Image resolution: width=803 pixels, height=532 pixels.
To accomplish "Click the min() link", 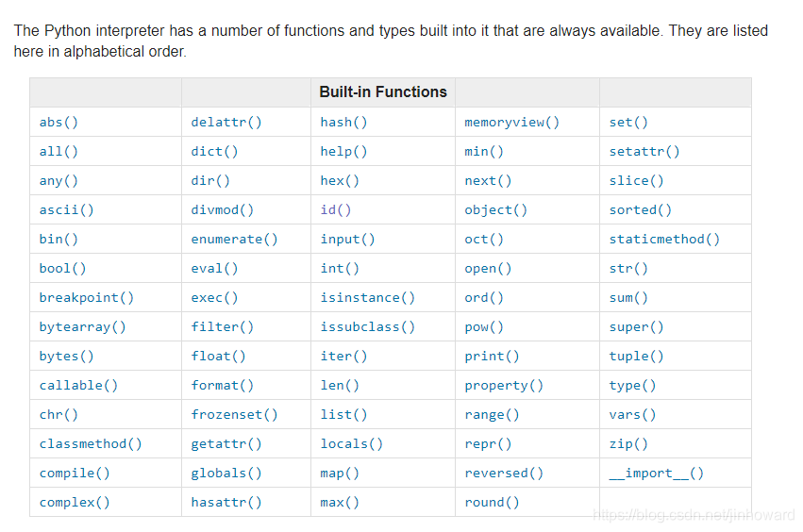I will pos(484,151).
